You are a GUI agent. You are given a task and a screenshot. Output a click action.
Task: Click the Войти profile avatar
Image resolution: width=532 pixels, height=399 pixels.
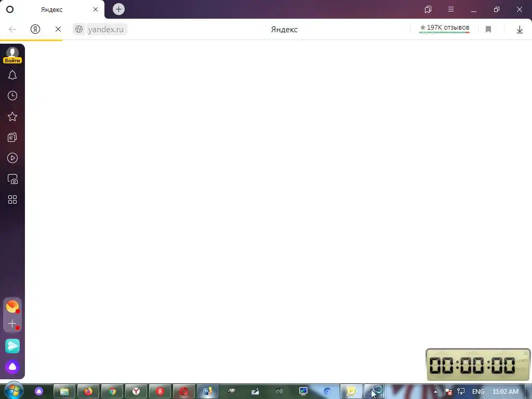(x=12, y=55)
